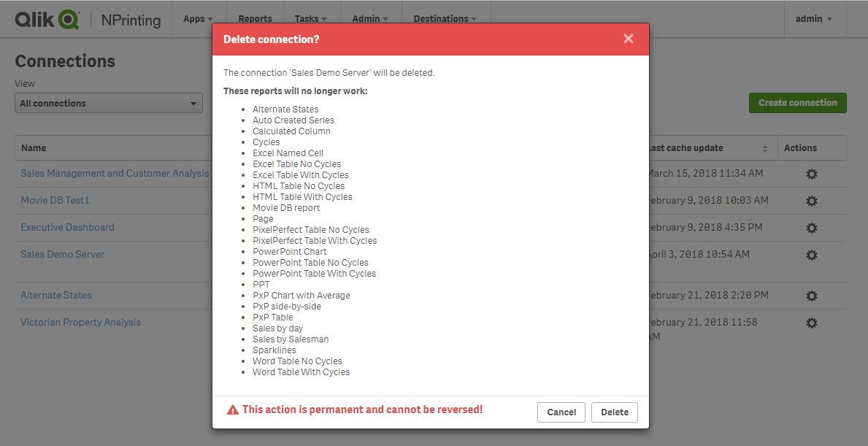Click 'PowerPoint Table With Cycles' item
This screenshot has width=868, height=446.
pos(315,274)
